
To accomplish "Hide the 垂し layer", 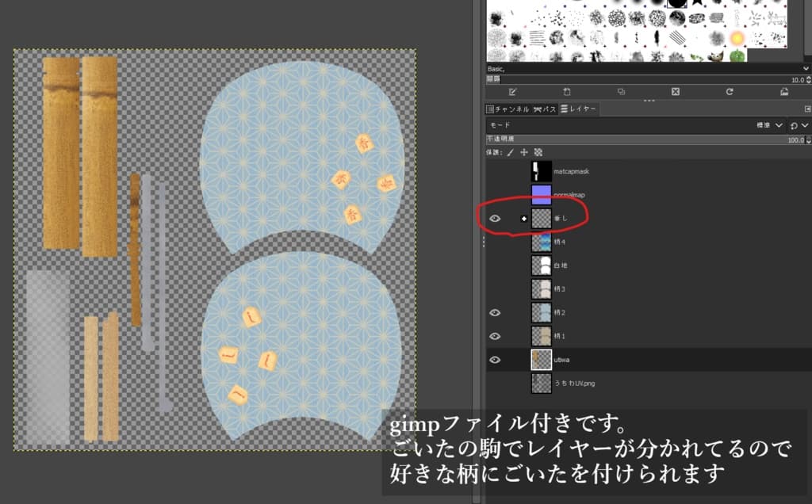I will pos(495,216).
